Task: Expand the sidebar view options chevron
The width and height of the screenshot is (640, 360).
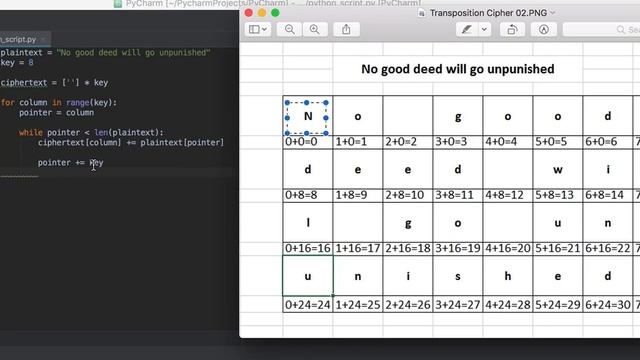Action: tap(264, 29)
